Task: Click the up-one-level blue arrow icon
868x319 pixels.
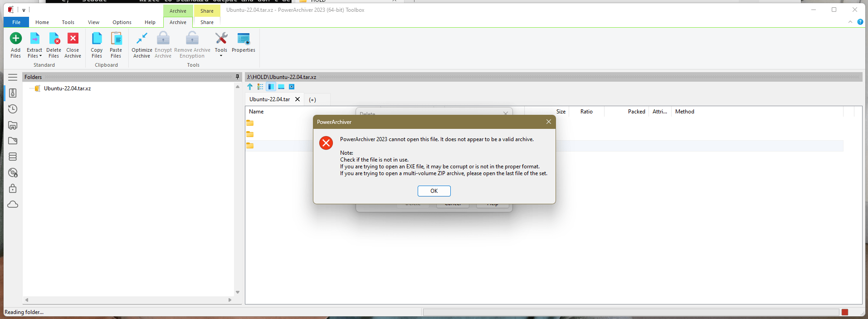Action: coord(250,87)
